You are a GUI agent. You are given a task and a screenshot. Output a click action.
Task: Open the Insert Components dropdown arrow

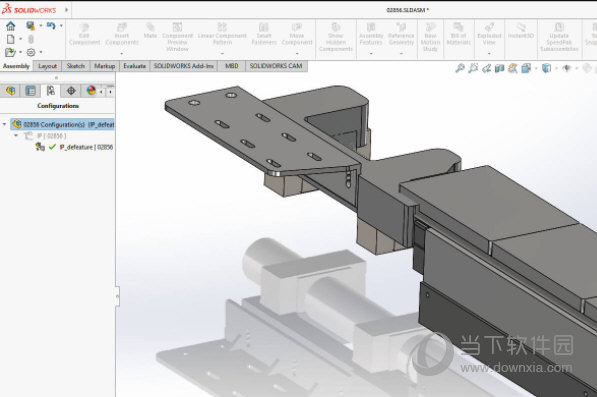point(121,53)
